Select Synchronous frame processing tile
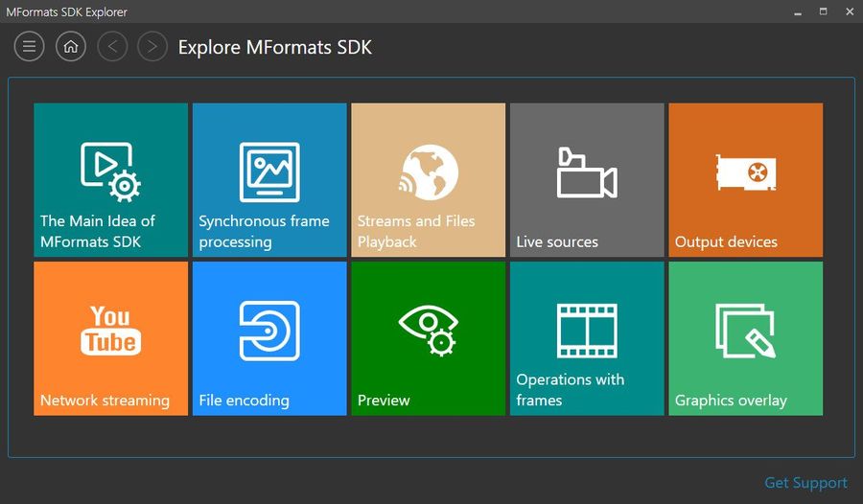The width and height of the screenshot is (863, 504). click(269, 180)
